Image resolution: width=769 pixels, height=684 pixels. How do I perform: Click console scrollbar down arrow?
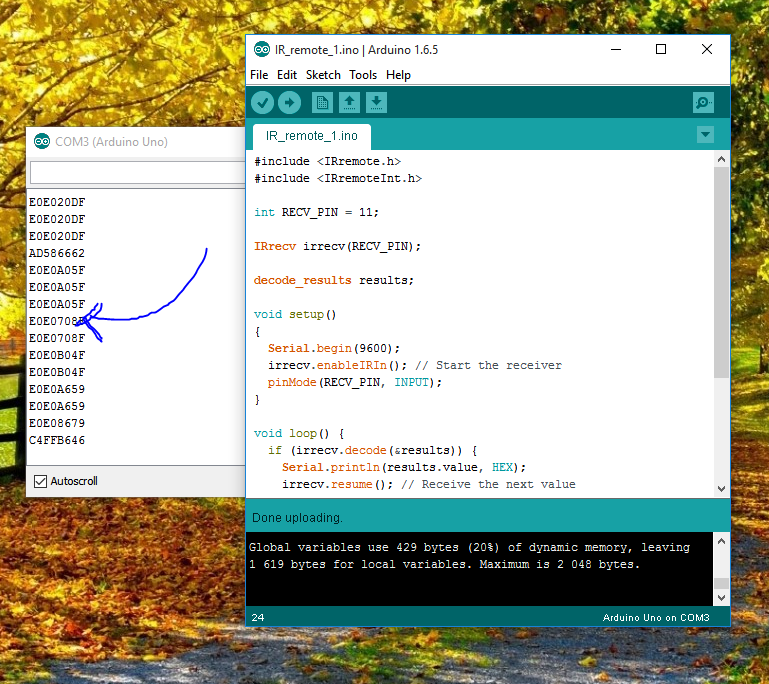(721, 597)
